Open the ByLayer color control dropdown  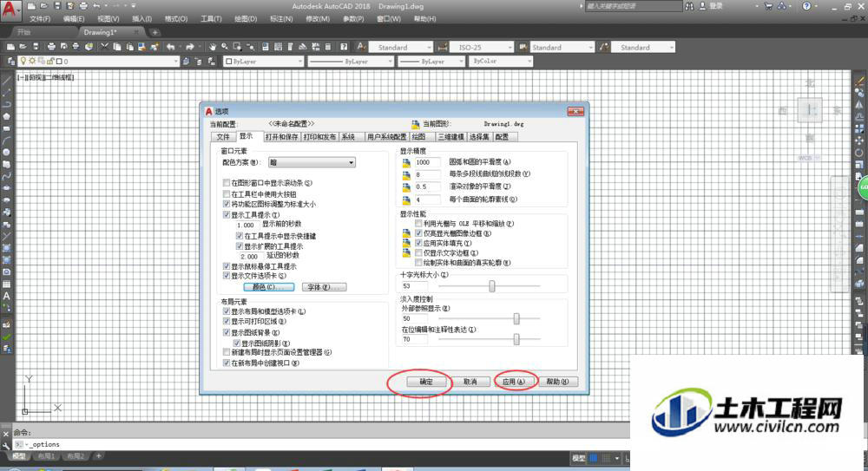point(264,61)
